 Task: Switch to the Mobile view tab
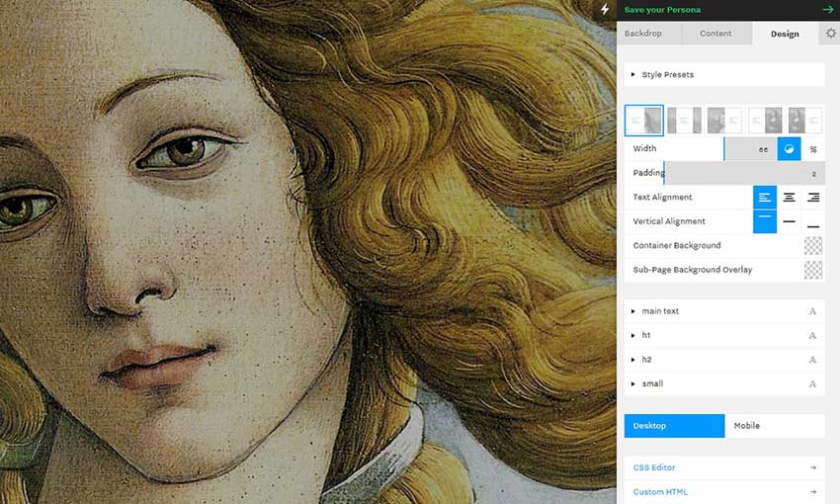point(775,426)
